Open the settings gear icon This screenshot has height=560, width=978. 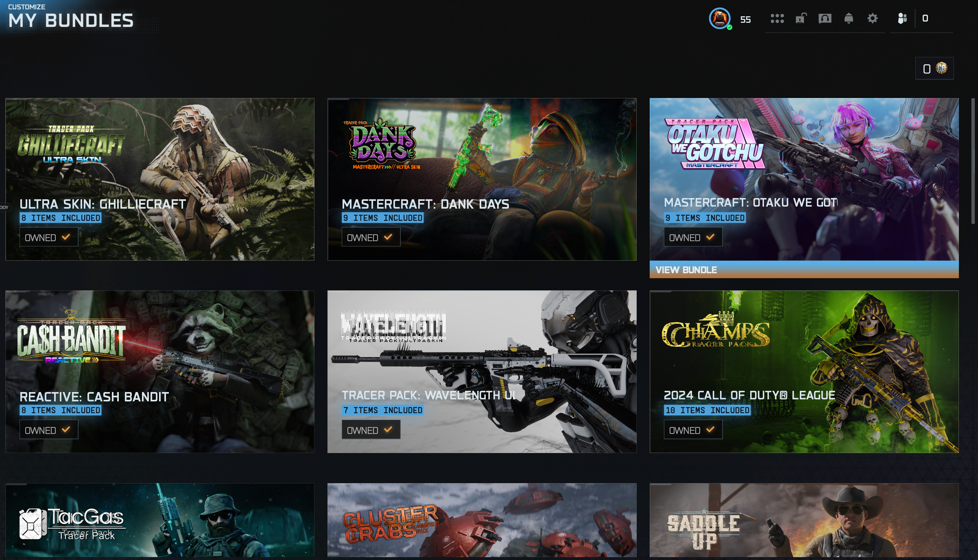pos(872,18)
